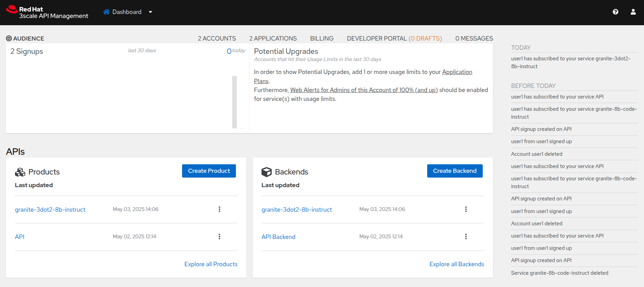Go to 2 Applications tab

pyautogui.click(x=273, y=39)
